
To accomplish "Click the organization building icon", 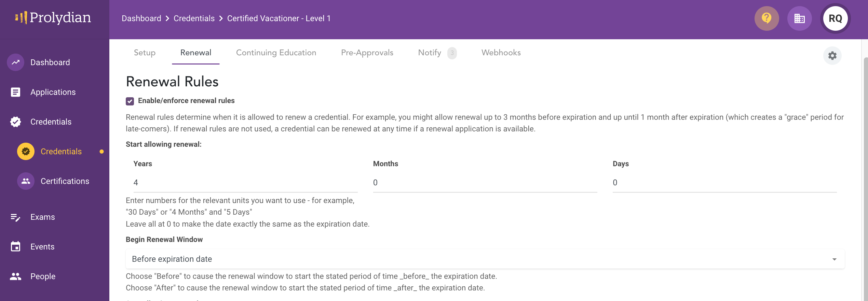I will [800, 18].
